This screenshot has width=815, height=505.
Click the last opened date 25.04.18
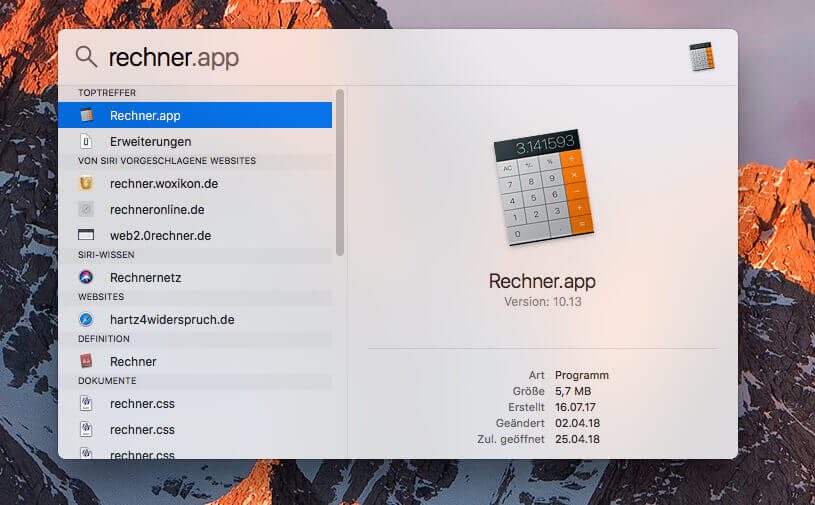tap(577, 440)
